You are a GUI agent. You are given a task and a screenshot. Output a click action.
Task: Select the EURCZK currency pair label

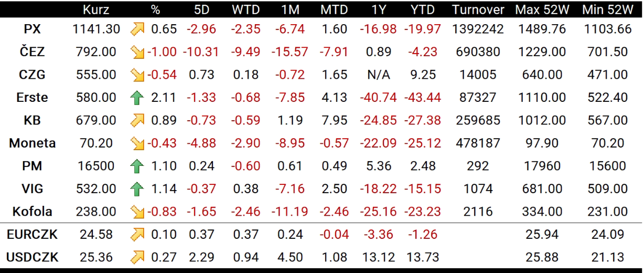pyautogui.click(x=33, y=235)
